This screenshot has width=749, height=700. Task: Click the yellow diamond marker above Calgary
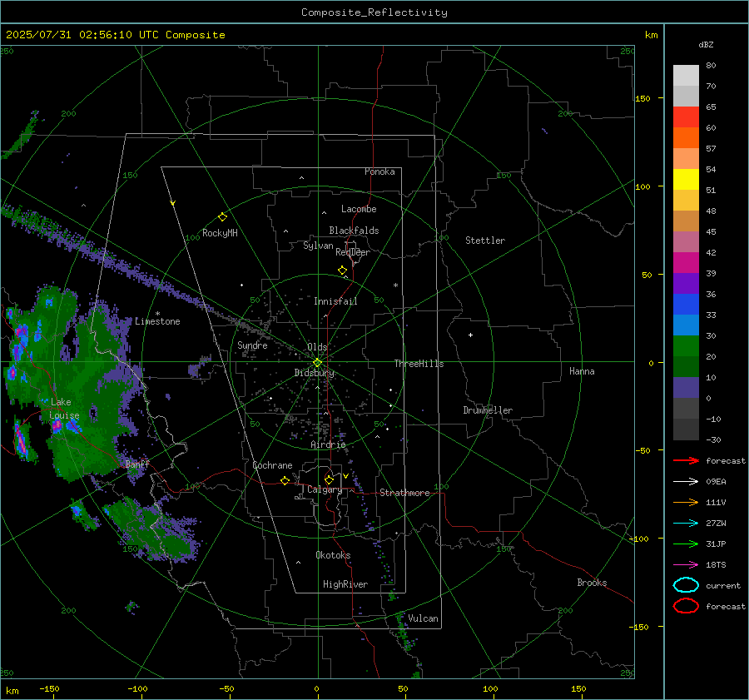(329, 479)
